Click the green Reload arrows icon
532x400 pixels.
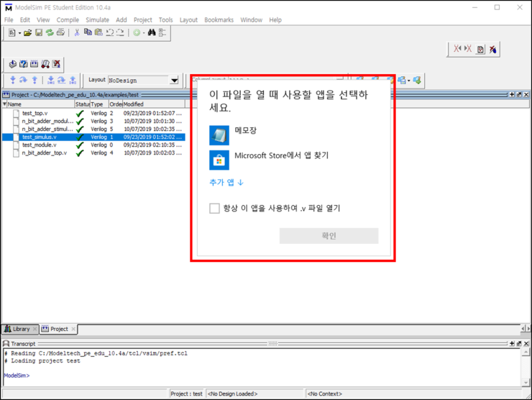50,32
